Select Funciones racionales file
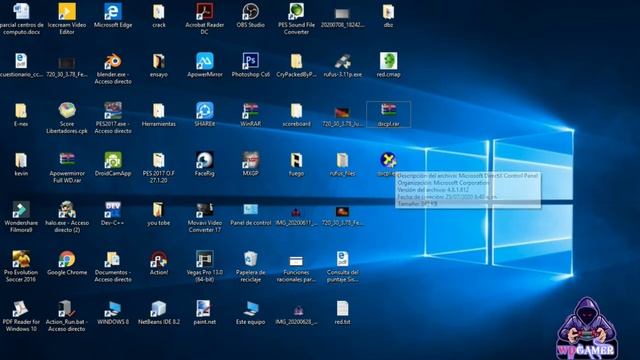 pyautogui.click(x=296, y=269)
